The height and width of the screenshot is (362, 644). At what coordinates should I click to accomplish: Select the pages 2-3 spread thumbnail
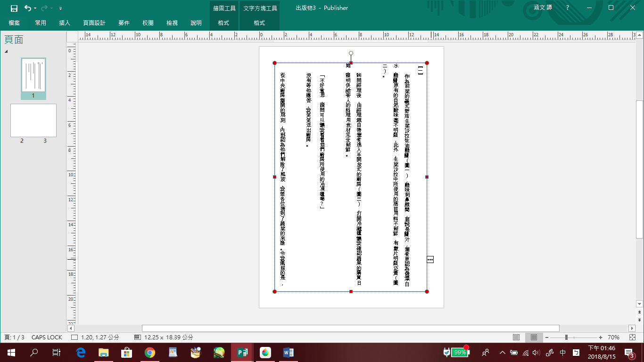(x=33, y=120)
